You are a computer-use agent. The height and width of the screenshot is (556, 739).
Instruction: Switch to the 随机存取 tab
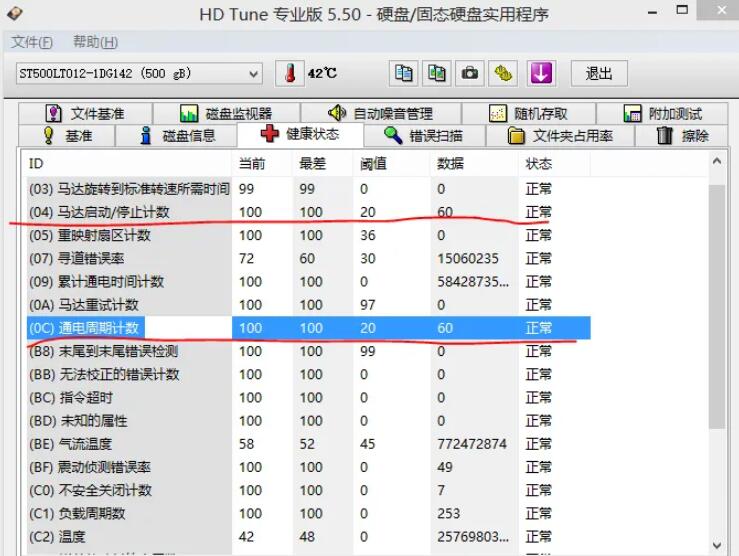click(x=528, y=114)
